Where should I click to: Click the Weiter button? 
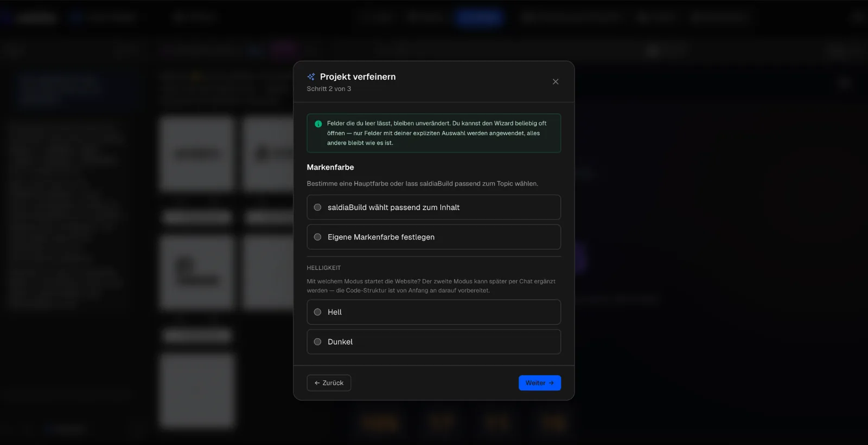tap(539, 383)
